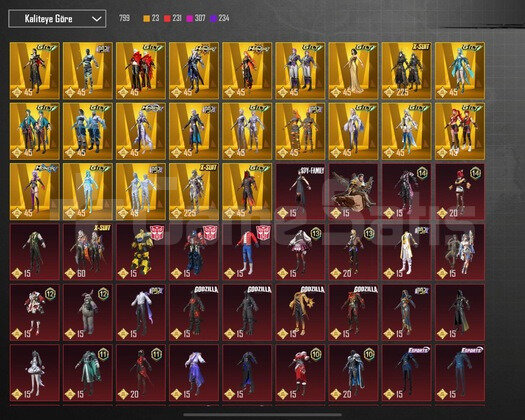The width and height of the screenshot is (525, 420).
Task: Select the dark purple outfit with badge 14 costing 15
Action: (406, 192)
